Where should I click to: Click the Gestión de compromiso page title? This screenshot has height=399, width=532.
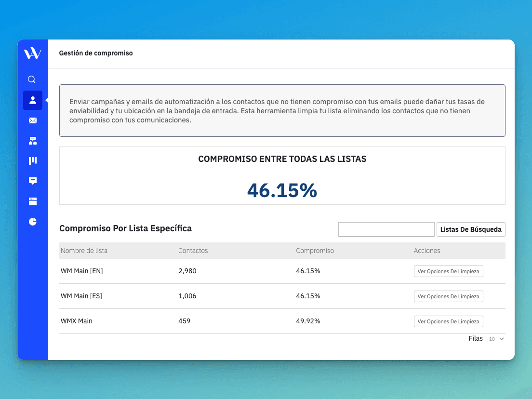coord(96,53)
